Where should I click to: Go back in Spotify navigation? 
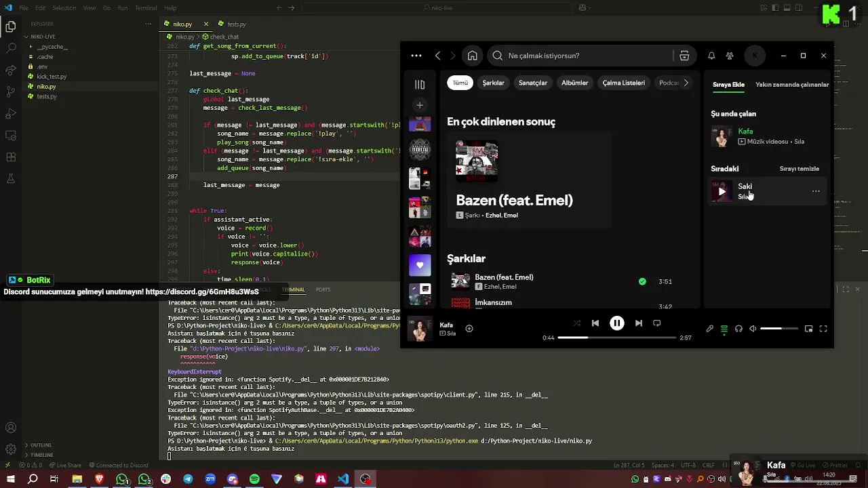point(438,56)
